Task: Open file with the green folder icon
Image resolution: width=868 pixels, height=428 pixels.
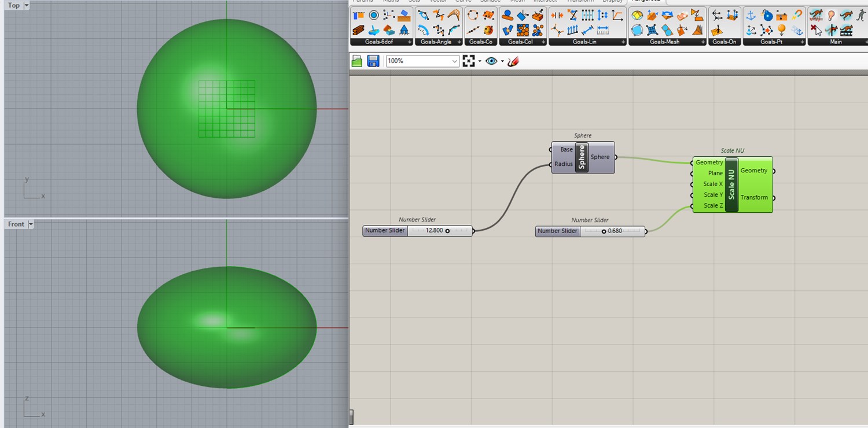Action: pos(357,61)
